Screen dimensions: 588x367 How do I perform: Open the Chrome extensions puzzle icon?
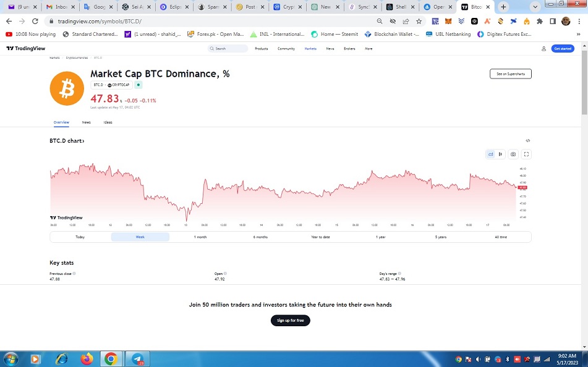point(540,22)
